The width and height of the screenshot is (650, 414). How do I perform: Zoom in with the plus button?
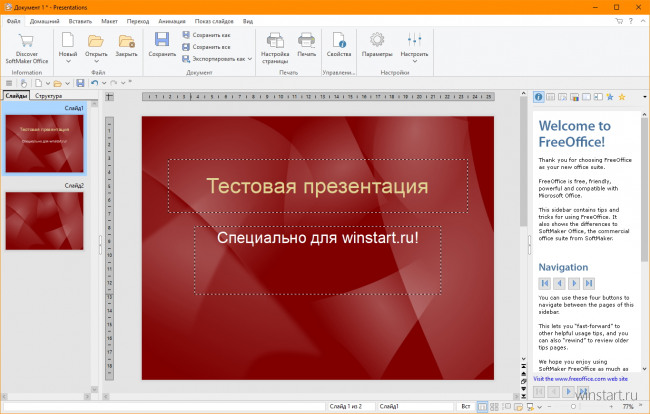(x=611, y=407)
